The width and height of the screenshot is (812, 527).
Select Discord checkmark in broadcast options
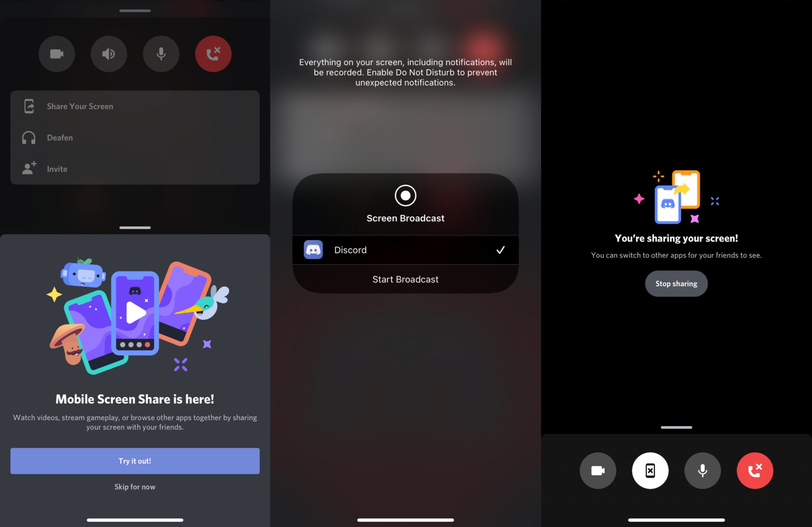pyautogui.click(x=501, y=249)
